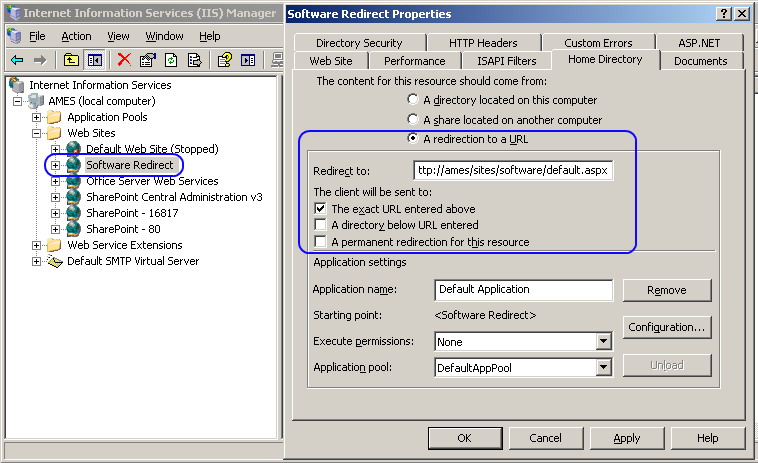Click the Office Server Web Services globe icon
Image resolution: width=758 pixels, height=463 pixels.
pos(73,181)
